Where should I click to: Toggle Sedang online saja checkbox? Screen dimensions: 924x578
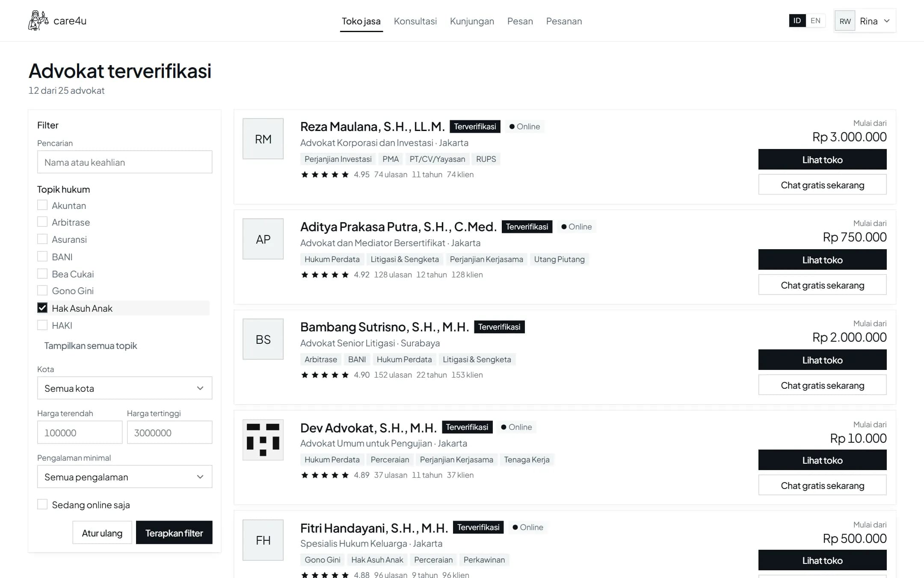tap(42, 504)
